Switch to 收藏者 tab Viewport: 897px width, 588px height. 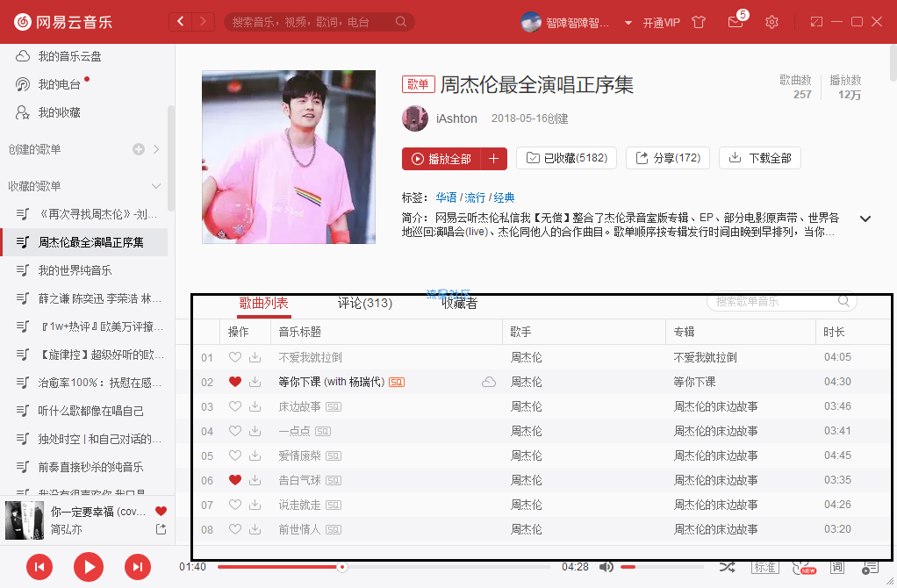point(459,303)
